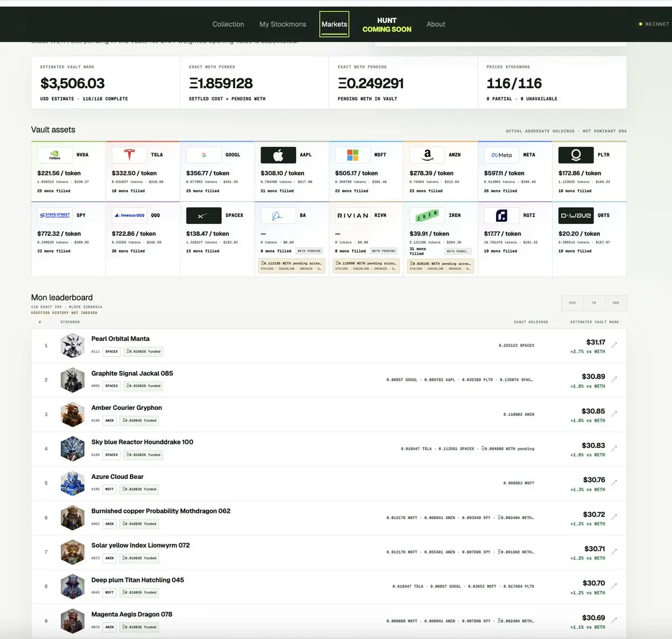The image size is (672, 639).
Task: Click the Tesla logo icon
Action: point(129,155)
